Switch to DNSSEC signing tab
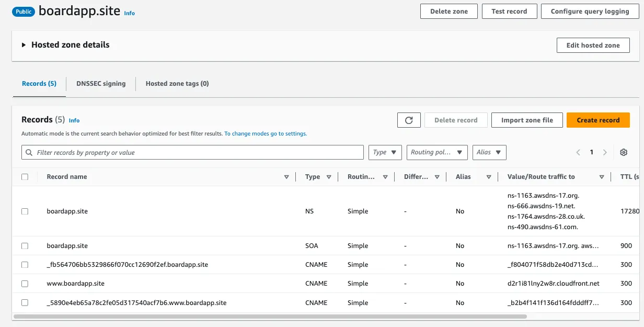This screenshot has height=327, width=644. coord(101,83)
